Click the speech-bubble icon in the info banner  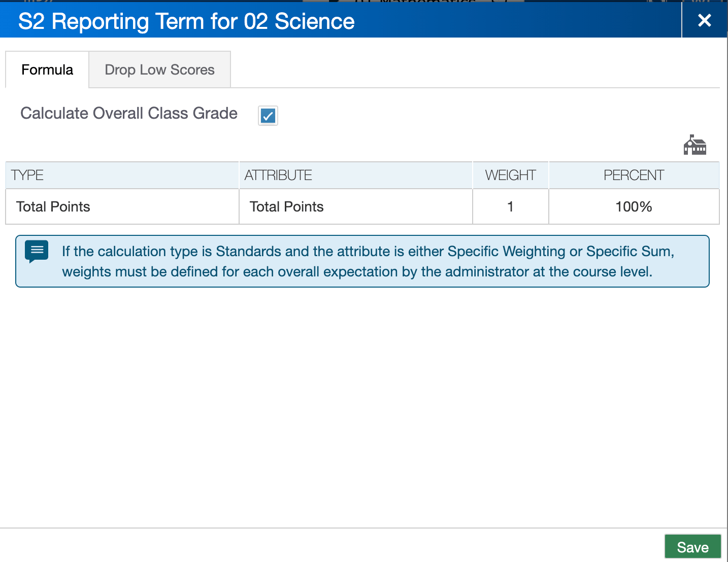click(36, 250)
